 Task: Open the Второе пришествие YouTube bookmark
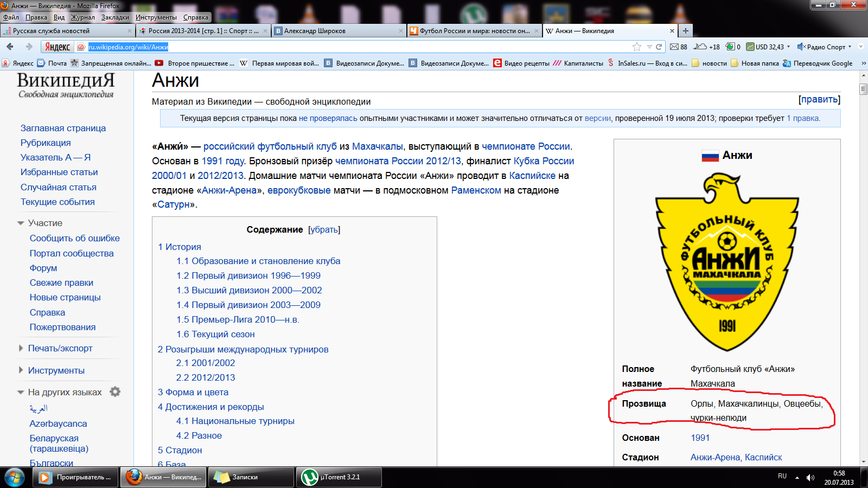195,63
